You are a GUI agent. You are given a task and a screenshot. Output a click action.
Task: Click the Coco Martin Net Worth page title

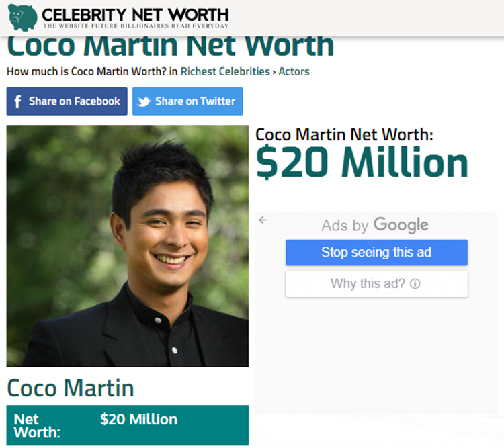click(171, 46)
